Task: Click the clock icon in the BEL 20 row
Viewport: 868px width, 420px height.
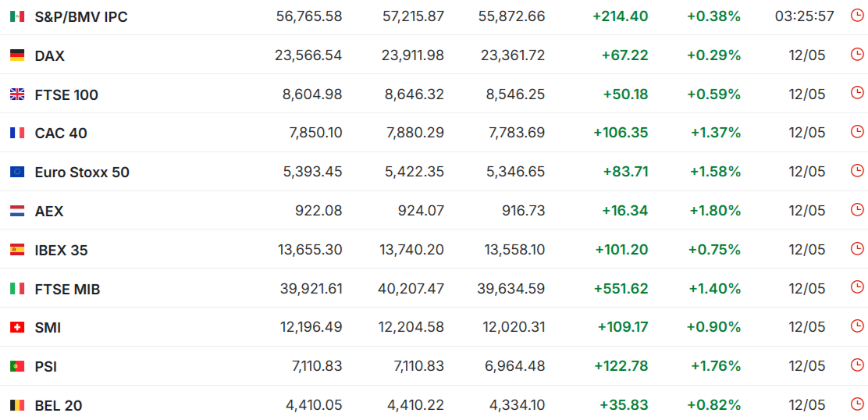Action: 856,404
